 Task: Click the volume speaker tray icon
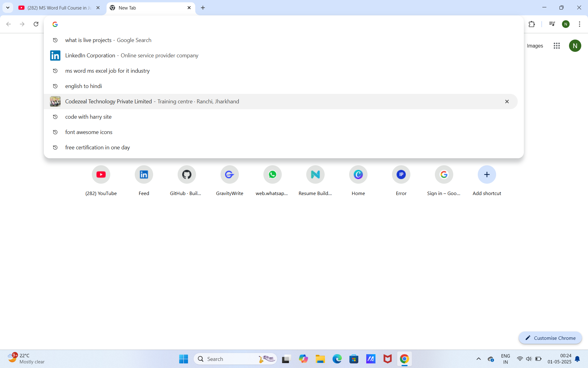(x=529, y=359)
